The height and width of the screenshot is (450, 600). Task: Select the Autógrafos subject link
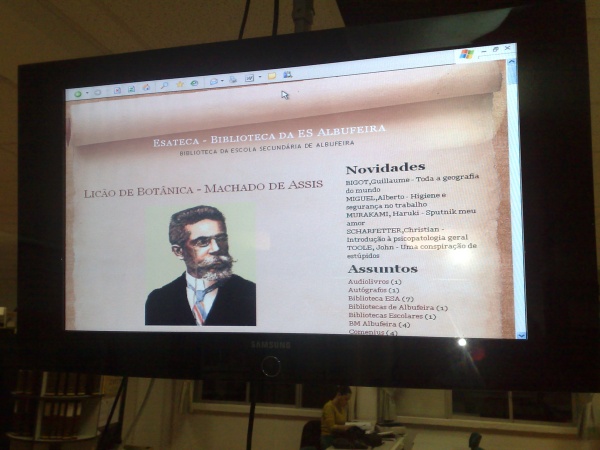(x=367, y=290)
